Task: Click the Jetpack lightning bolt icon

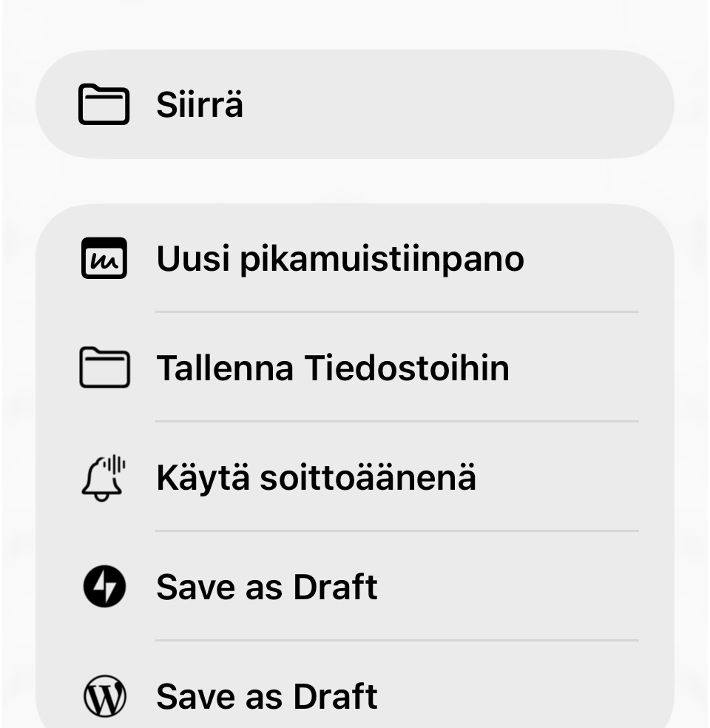Action: [104, 587]
